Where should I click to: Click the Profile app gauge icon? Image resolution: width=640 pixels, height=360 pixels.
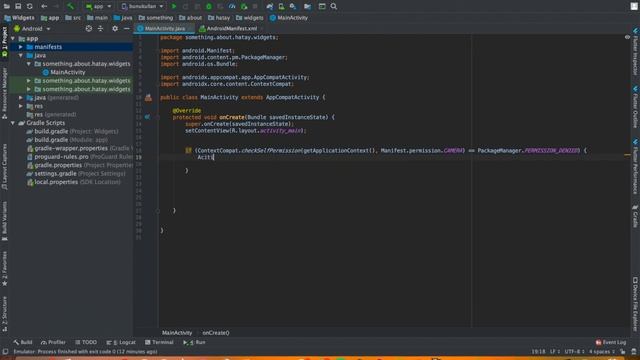tap(232, 6)
